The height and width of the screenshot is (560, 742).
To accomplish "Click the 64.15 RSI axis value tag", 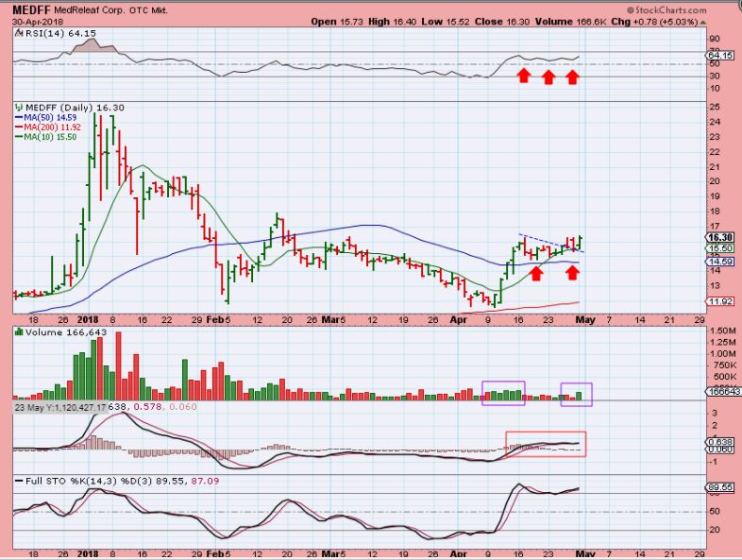I will (719, 56).
